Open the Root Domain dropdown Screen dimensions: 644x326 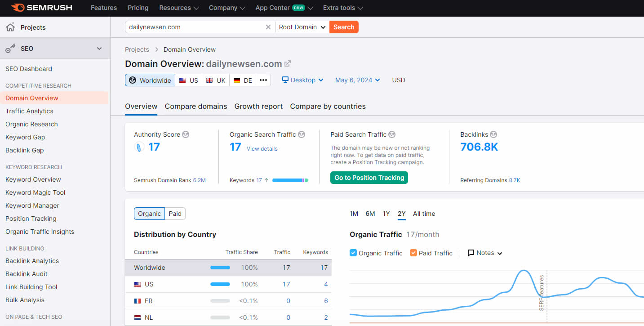click(302, 27)
